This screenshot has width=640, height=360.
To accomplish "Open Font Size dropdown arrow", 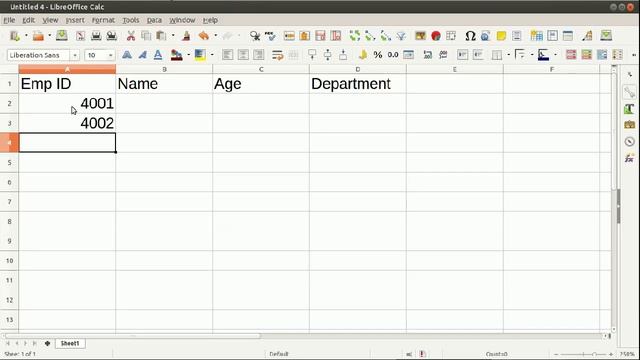I will tap(110, 55).
